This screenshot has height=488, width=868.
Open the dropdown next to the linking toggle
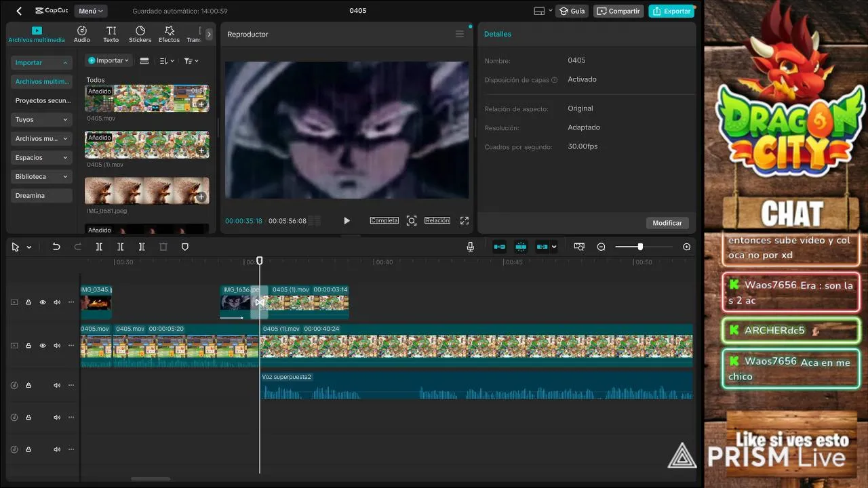pyautogui.click(x=554, y=247)
